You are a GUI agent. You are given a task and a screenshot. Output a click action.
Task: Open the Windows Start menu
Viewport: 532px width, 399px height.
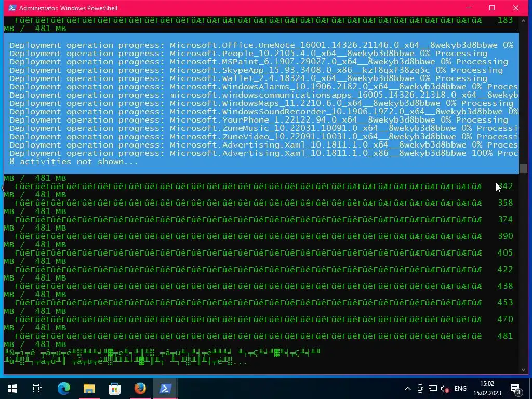tap(12, 389)
